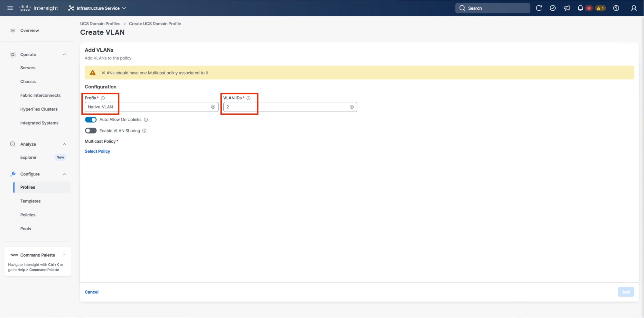
Task: Click the refresh icon in the top bar
Action: tap(539, 8)
